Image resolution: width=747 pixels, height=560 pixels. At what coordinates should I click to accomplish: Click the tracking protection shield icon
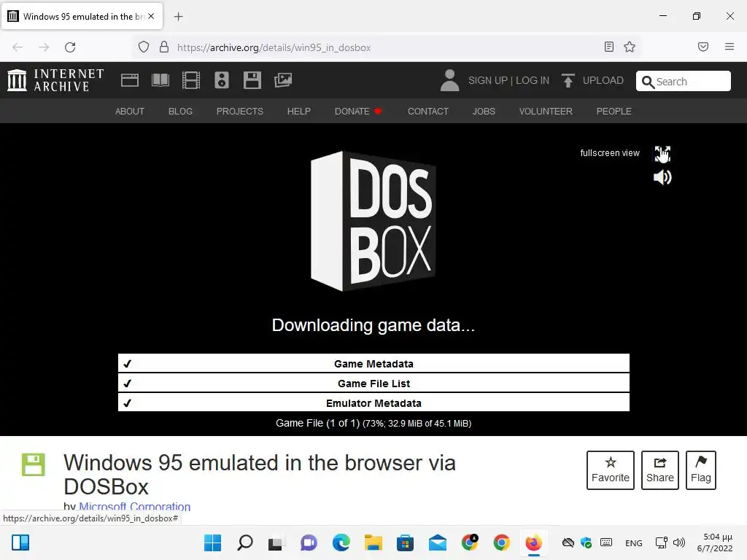(144, 47)
